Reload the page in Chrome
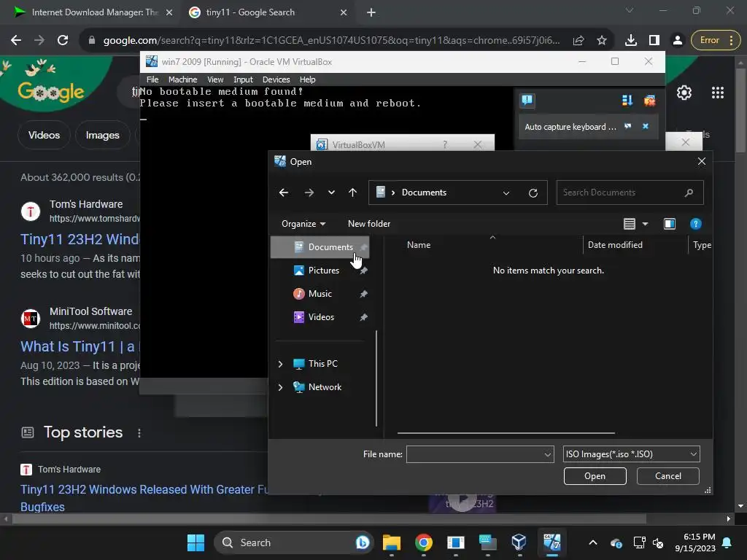This screenshot has width=747, height=560. [x=63, y=40]
